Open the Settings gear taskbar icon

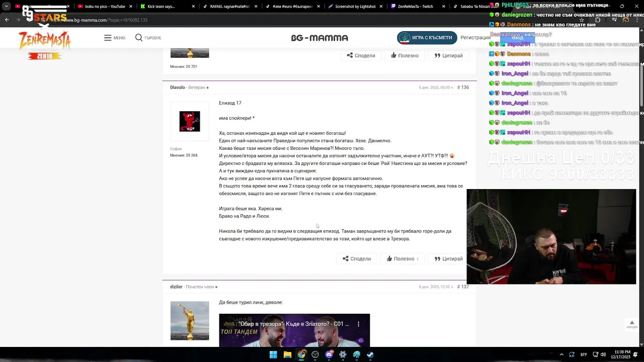click(343, 354)
